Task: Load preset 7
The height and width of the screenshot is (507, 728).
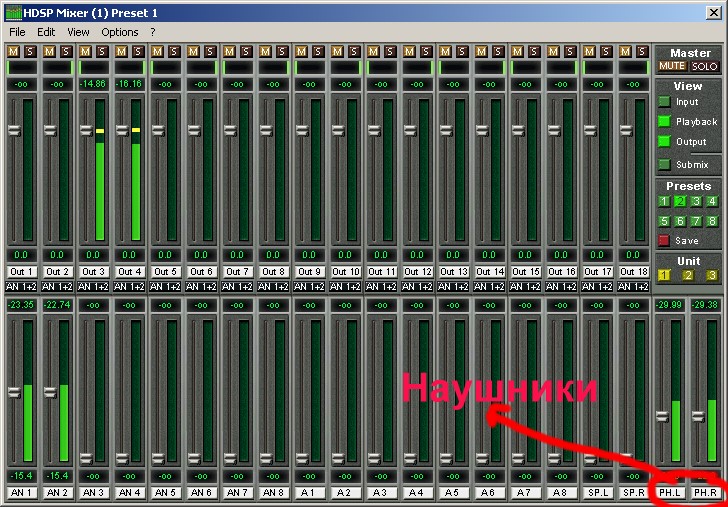Action: point(696,221)
